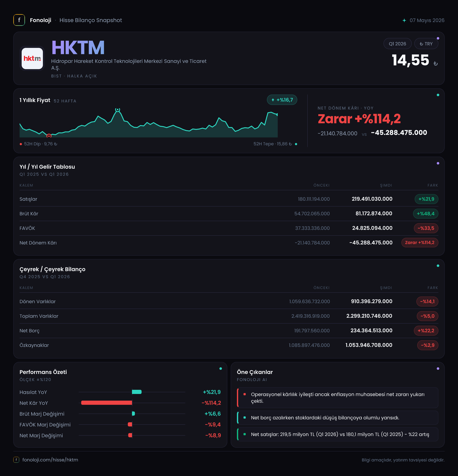The image size is (458, 476).
Task: Click the Dönen Varlıklar row label
Action: point(38,302)
